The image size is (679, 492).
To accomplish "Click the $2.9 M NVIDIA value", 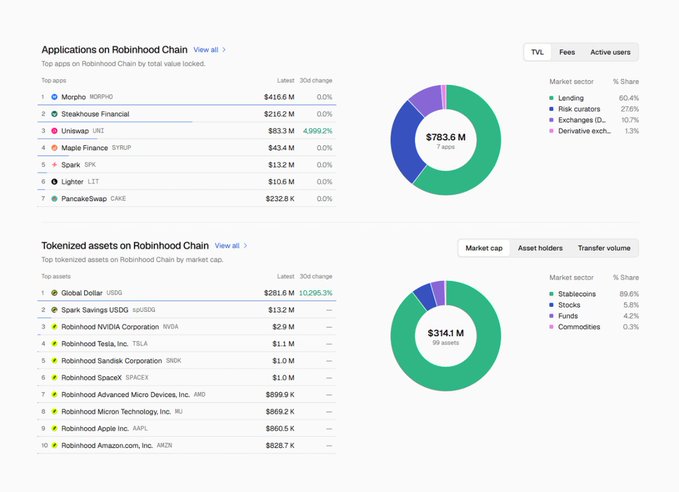I will pyautogui.click(x=283, y=327).
